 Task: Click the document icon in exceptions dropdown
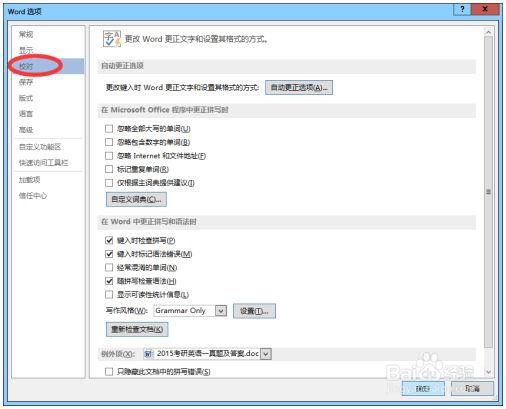tap(148, 354)
